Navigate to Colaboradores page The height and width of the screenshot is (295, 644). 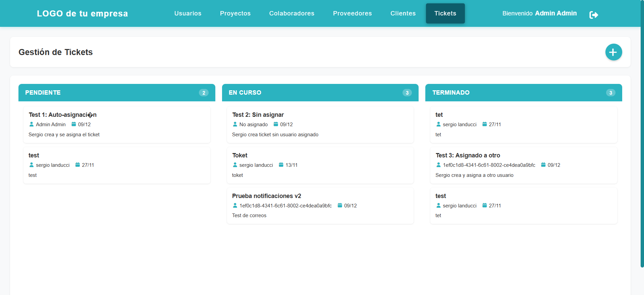pos(291,13)
